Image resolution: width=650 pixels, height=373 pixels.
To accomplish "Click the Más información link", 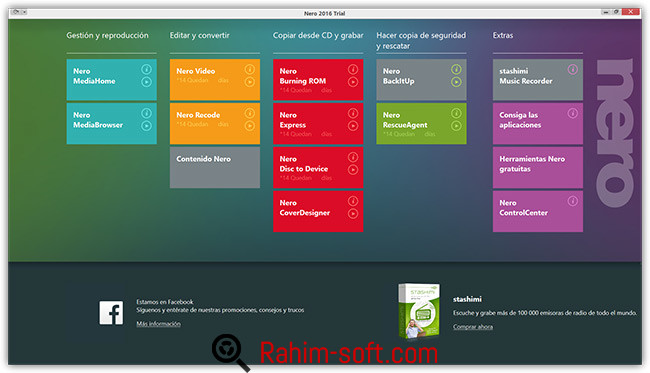I will [x=158, y=324].
